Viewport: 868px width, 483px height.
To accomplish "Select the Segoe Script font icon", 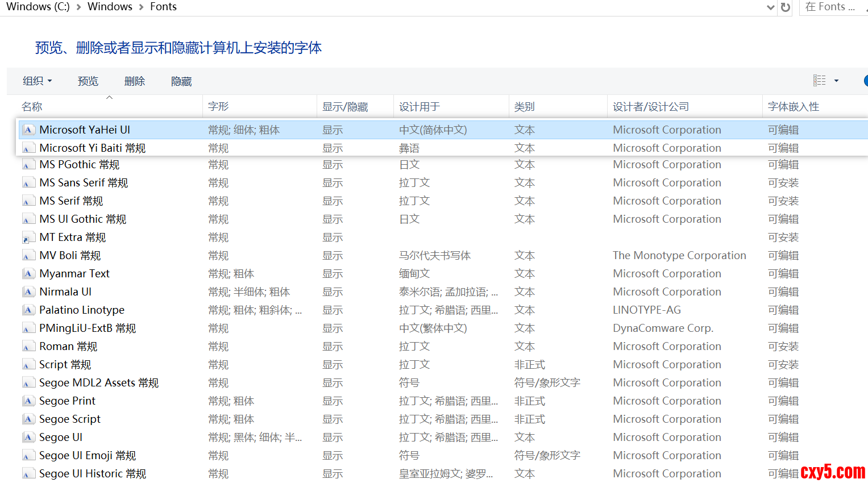I will click(28, 419).
